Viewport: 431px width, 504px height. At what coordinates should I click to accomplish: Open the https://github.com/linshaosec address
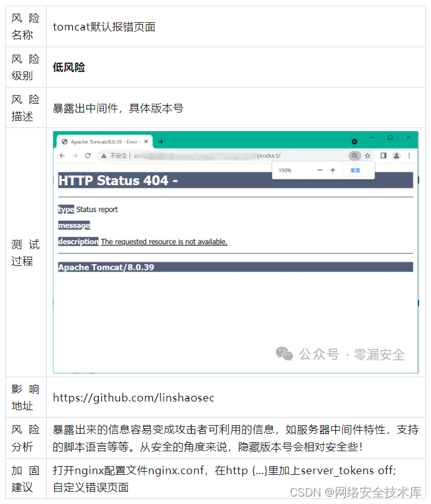click(x=134, y=398)
